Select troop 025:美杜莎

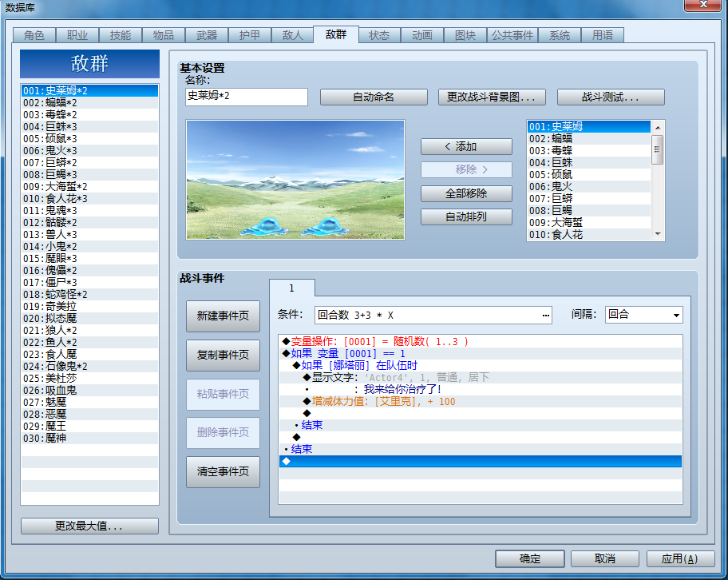tap(89, 379)
